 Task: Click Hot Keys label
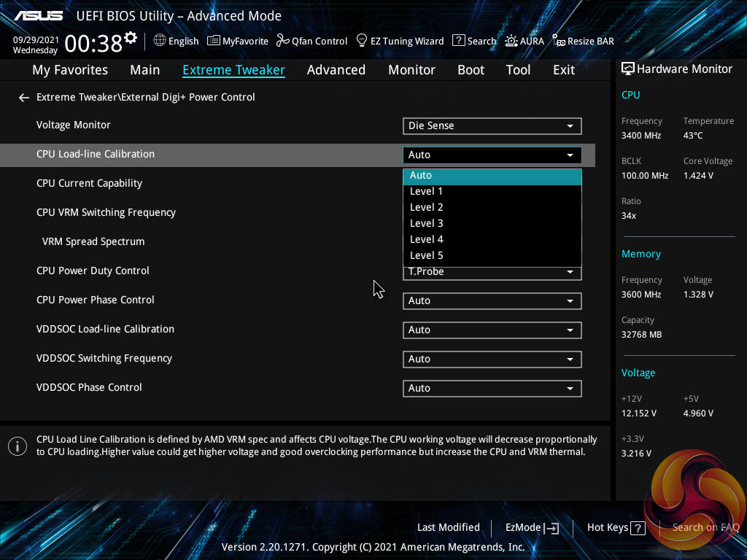click(608, 528)
